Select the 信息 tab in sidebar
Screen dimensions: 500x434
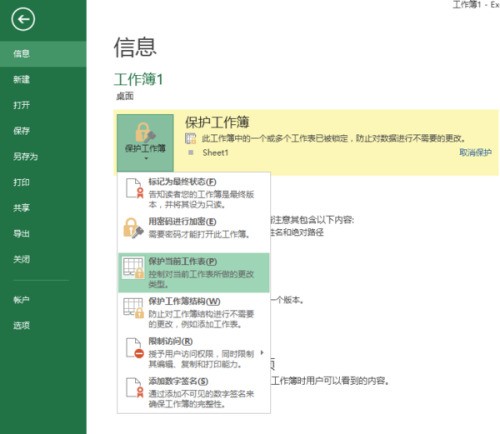pyautogui.click(x=43, y=54)
